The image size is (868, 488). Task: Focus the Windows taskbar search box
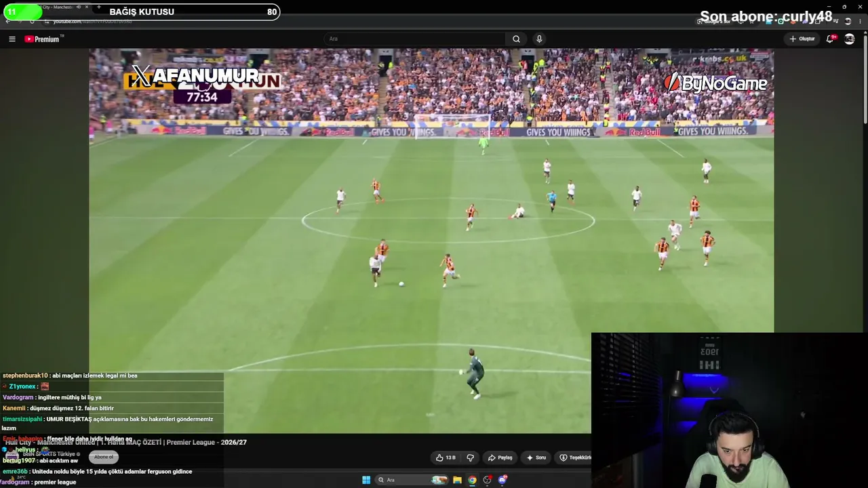[x=412, y=480]
